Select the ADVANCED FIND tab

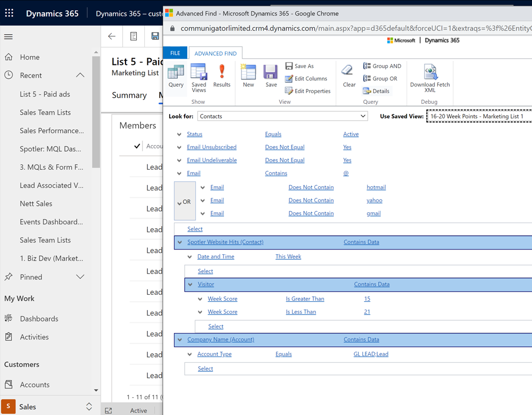pos(215,53)
